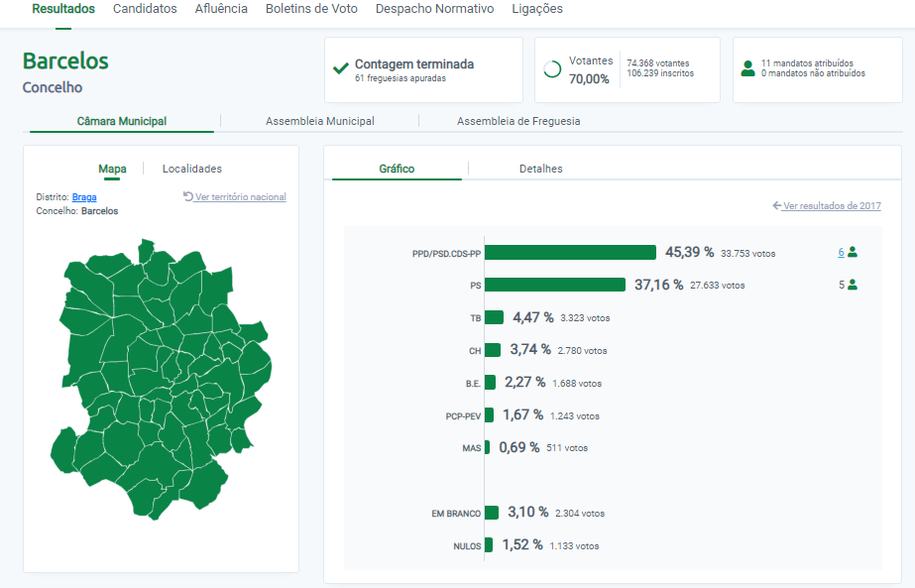Image resolution: width=915 pixels, height=588 pixels.
Task: Show the Detalhes results tab
Action: tap(540, 169)
